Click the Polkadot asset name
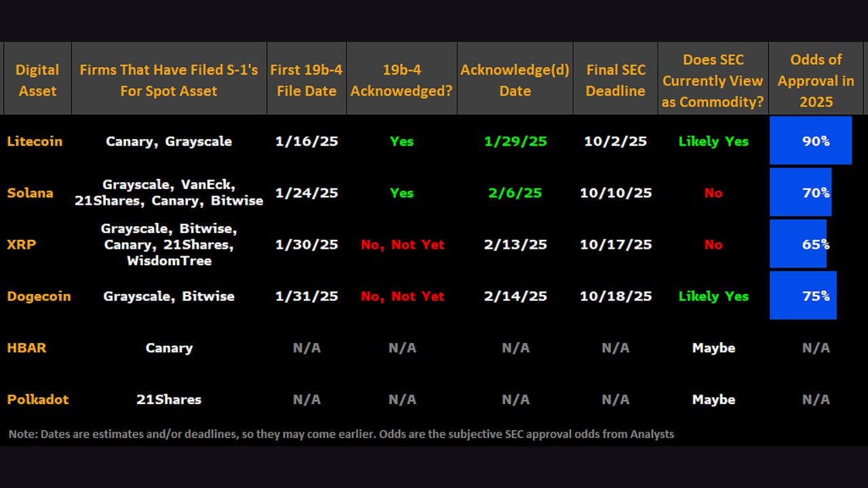This screenshot has width=868, height=488. [x=38, y=399]
